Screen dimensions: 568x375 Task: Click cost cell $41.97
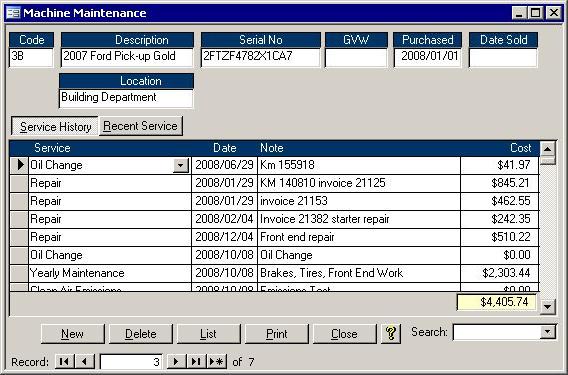(x=500, y=165)
